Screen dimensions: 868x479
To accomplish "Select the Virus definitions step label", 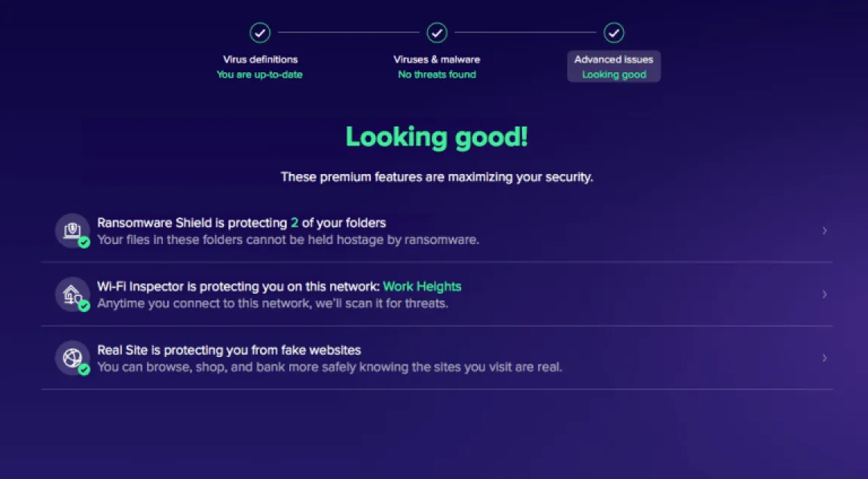I will click(x=260, y=59).
